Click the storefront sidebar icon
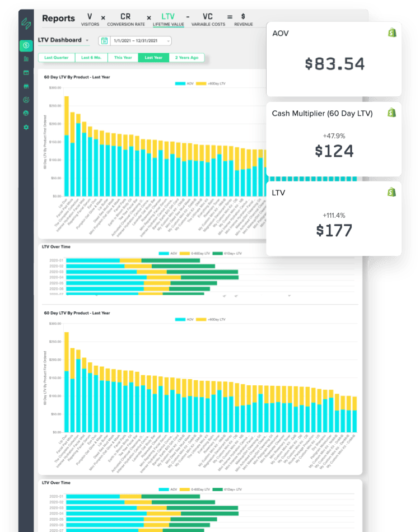Screen dimensions: 420x532 26,86
